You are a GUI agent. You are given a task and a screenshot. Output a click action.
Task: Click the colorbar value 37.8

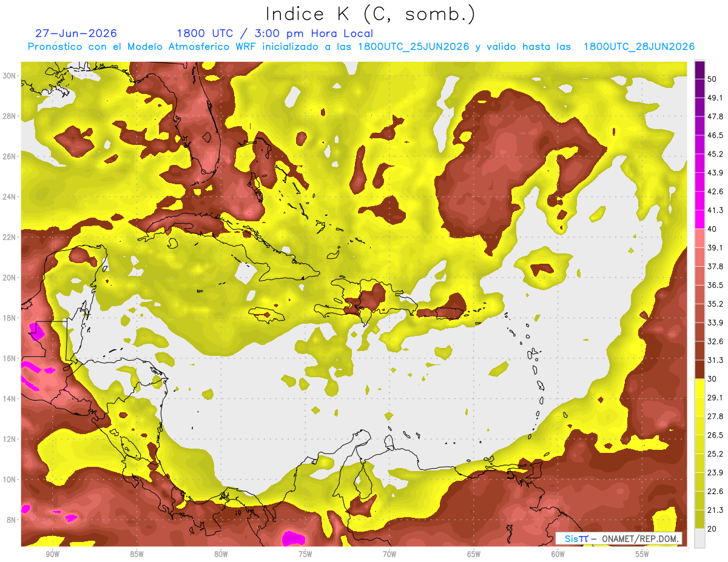point(715,266)
